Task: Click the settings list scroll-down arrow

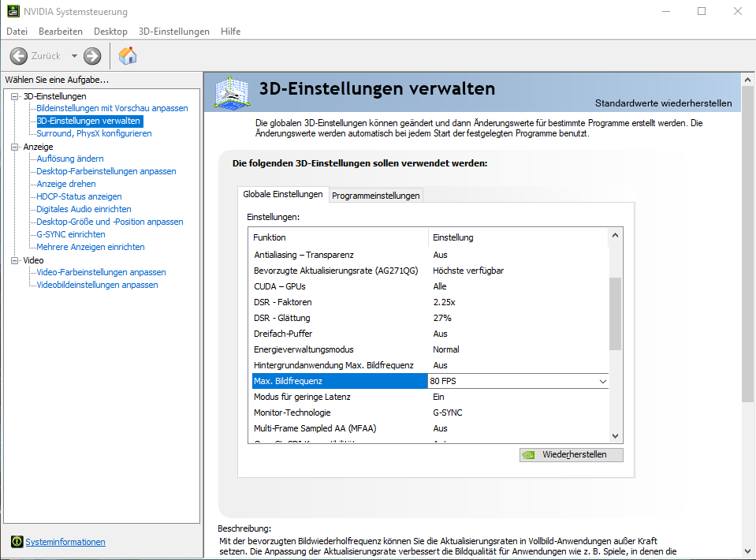Action: click(x=615, y=436)
